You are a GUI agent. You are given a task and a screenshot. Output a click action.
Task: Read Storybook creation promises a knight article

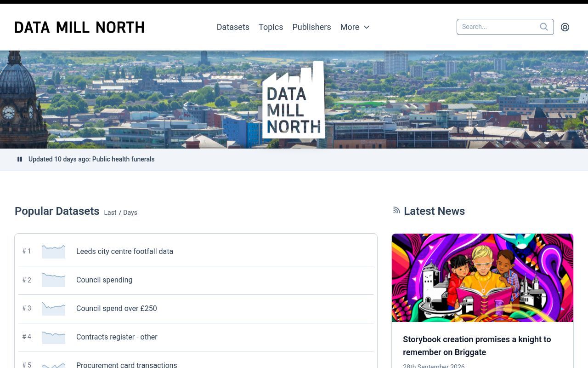tap(477, 345)
